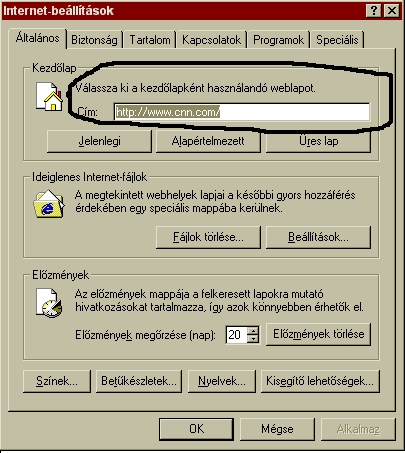
Task: Increase history days with up arrow
Action: pyautogui.click(x=253, y=331)
